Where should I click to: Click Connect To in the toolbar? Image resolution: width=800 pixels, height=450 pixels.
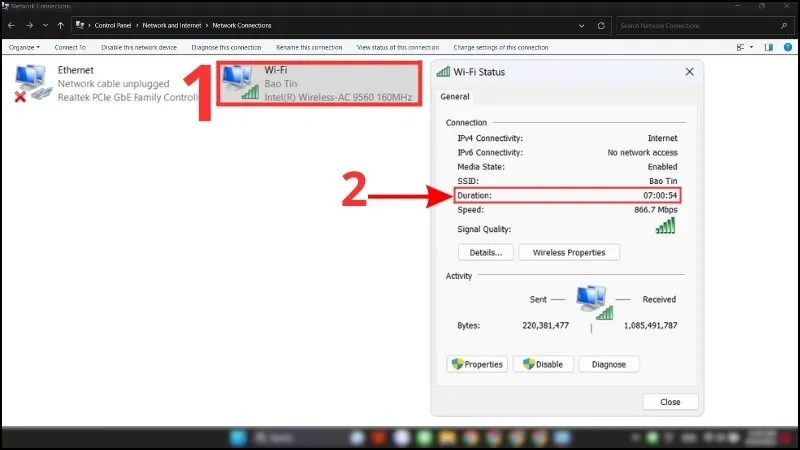(70, 47)
